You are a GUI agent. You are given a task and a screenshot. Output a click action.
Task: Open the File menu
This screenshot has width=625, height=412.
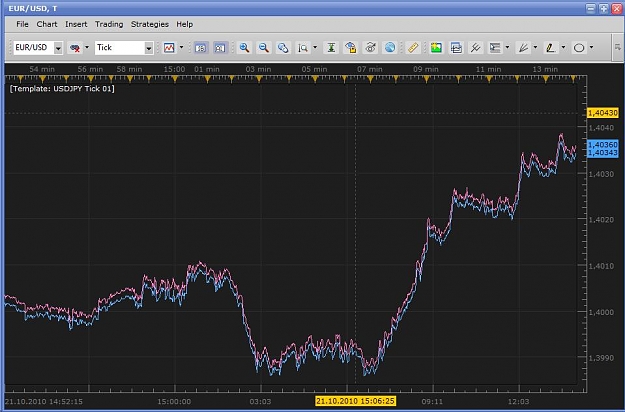coord(22,24)
